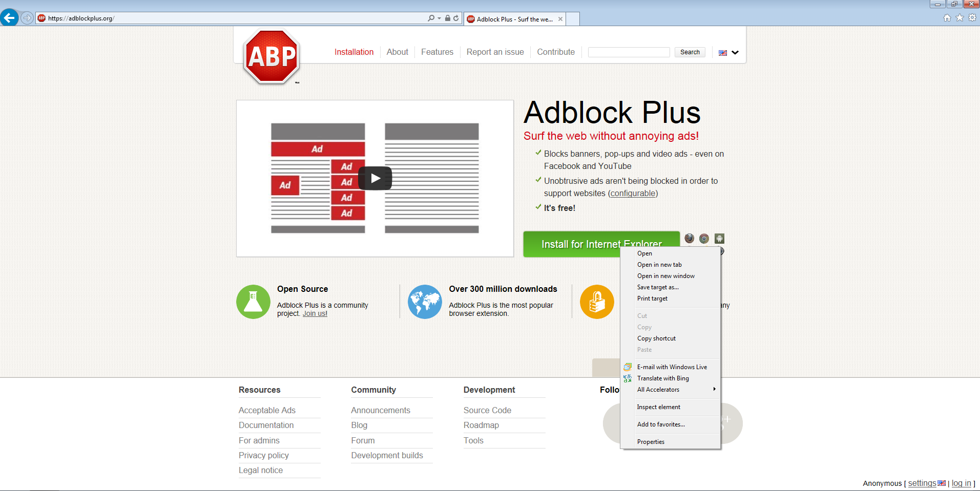The height and width of the screenshot is (491, 980).
Task: Open the About nav link
Action: coord(398,52)
